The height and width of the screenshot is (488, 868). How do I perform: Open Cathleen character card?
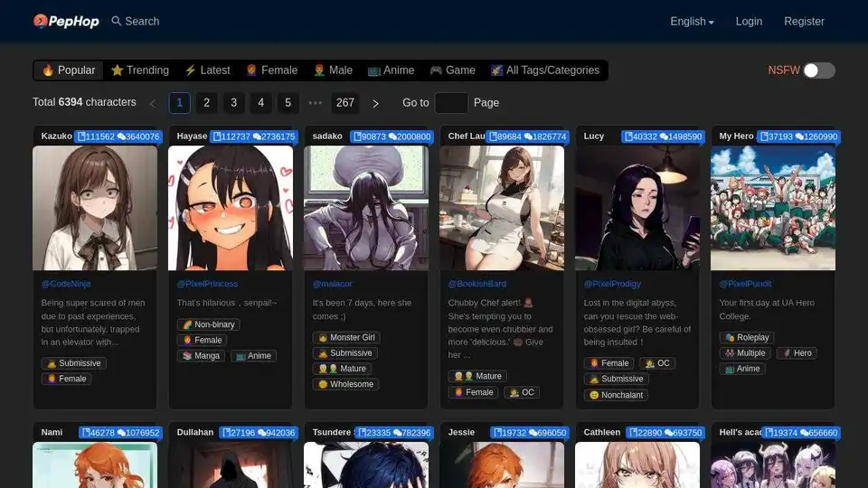(637, 456)
